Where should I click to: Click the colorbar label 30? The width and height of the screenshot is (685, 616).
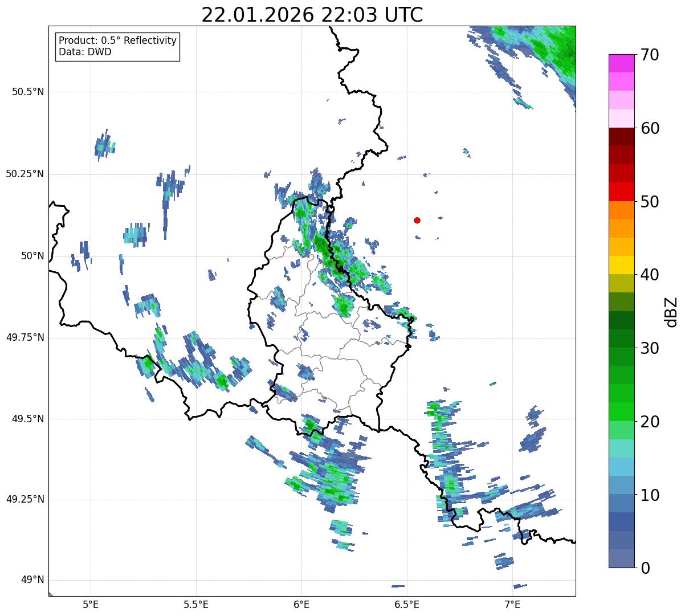(x=650, y=348)
